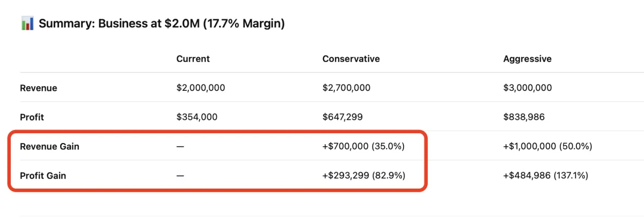
Task: Click the Summary heading text
Action: 162,24
